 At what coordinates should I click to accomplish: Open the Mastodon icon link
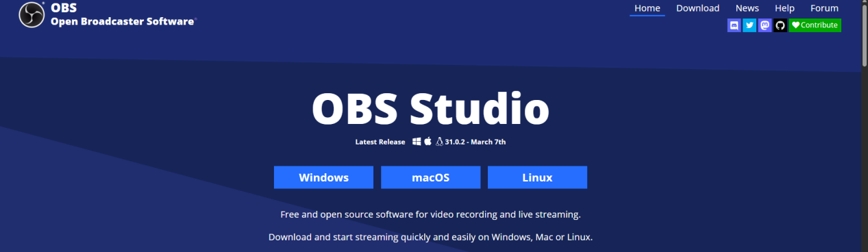765,25
